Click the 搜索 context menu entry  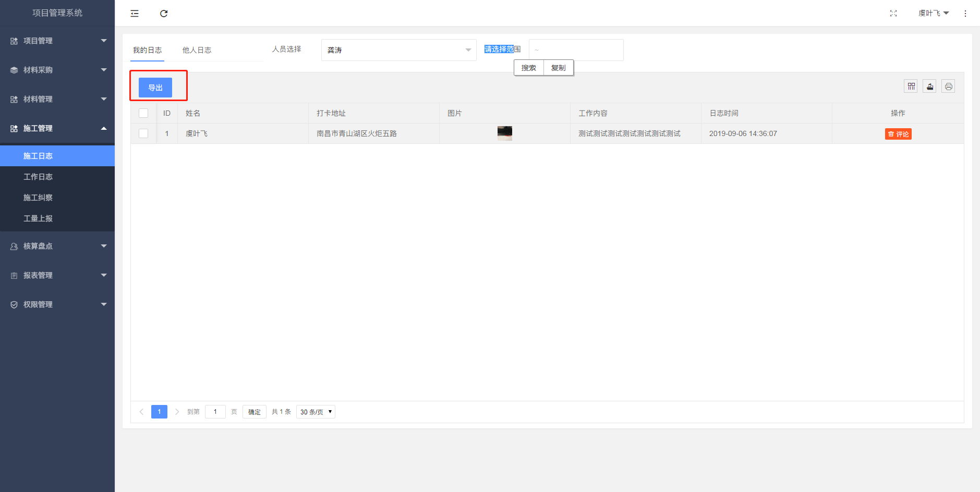tap(529, 68)
